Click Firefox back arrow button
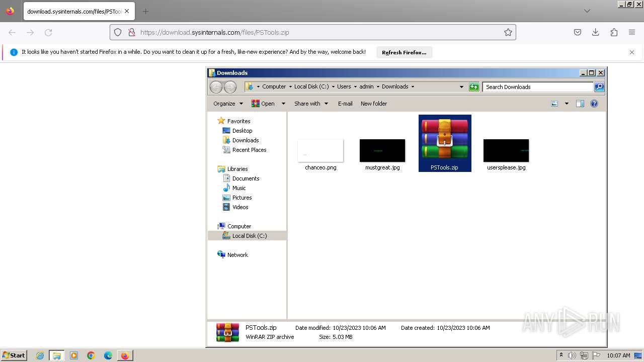The width and height of the screenshot is (644, 362). [12, 32]
